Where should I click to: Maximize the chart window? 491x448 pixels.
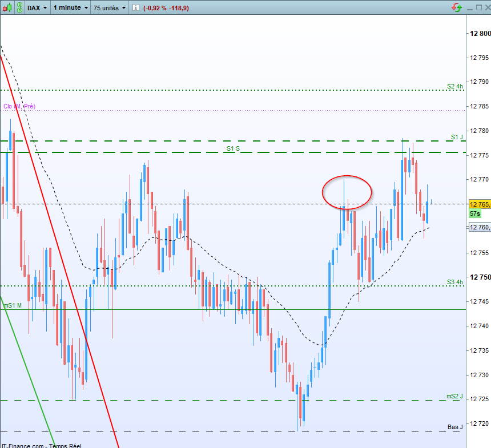(479, 7)
